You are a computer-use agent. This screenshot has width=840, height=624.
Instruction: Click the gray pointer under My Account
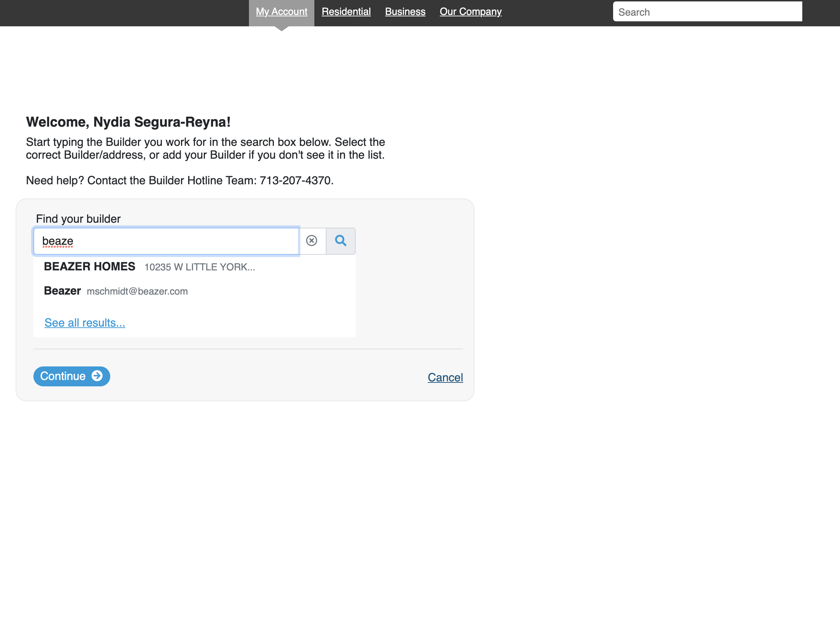282,29
